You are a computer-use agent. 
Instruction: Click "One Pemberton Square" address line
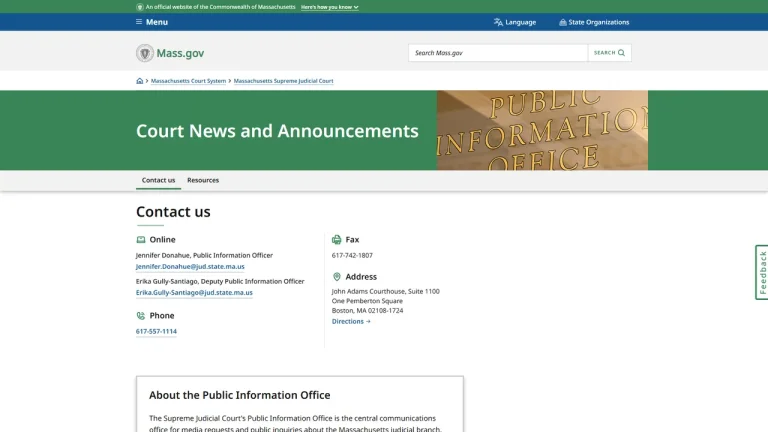(367, 301)
